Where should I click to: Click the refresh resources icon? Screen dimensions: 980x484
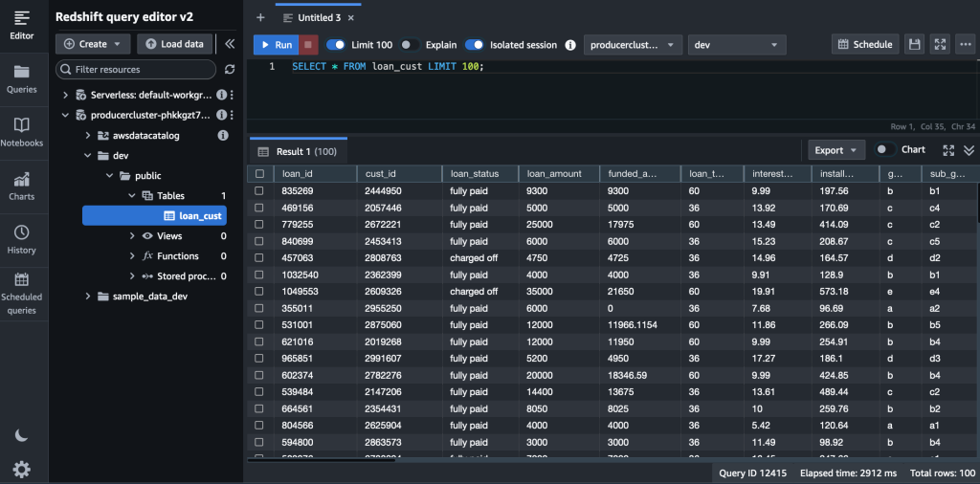click(230, 70)
